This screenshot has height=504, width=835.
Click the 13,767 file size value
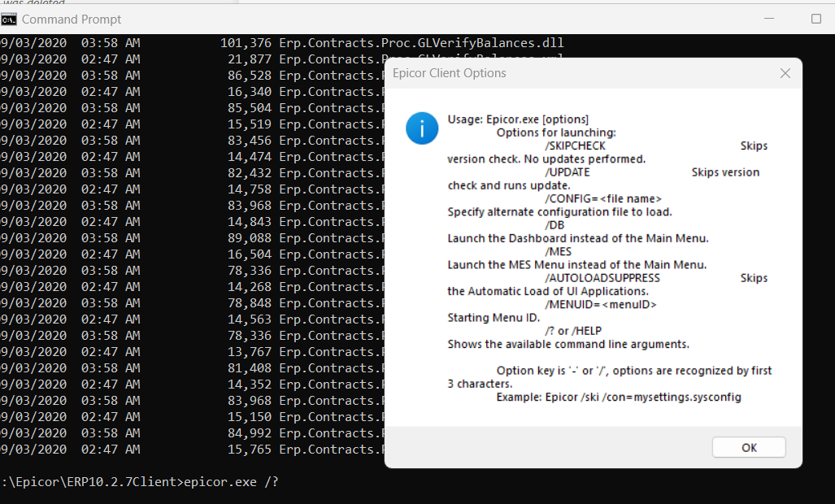tap(250, 352)
